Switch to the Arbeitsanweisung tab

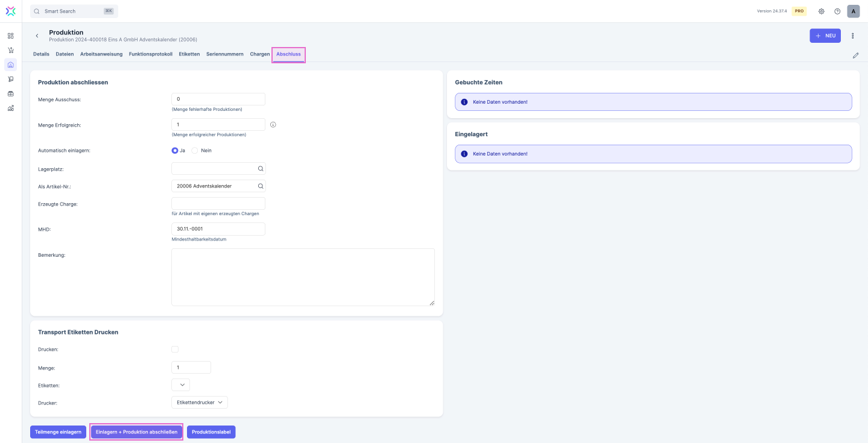tap(101, 54)
